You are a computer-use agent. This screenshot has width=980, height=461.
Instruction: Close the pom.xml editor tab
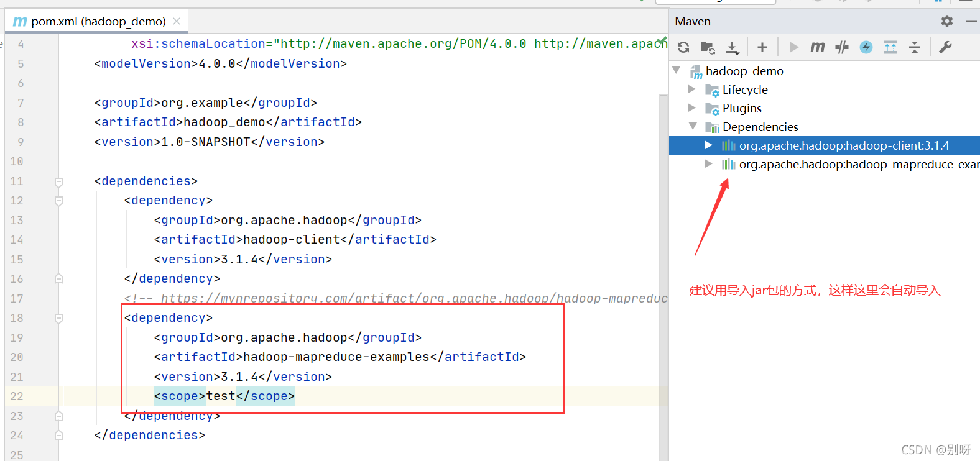point(177,21)
